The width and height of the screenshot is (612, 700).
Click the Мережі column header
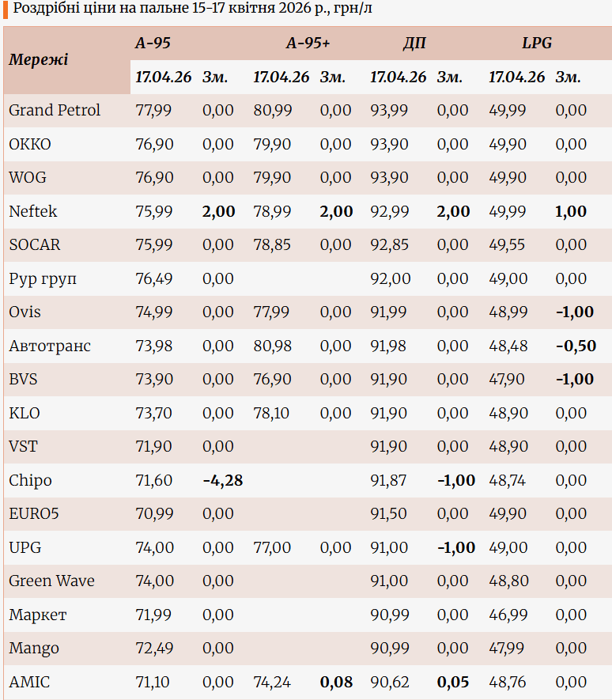38,60
